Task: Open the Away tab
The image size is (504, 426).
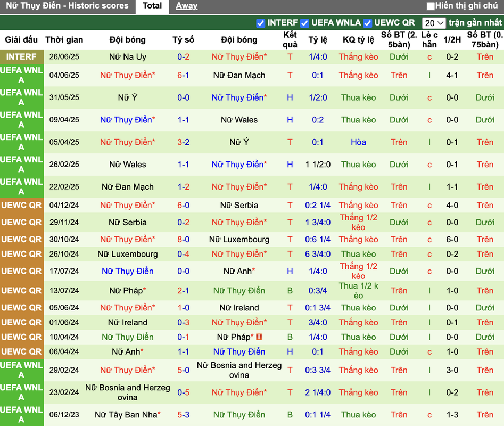Action: pyautogui.click(x=186, y=6)
